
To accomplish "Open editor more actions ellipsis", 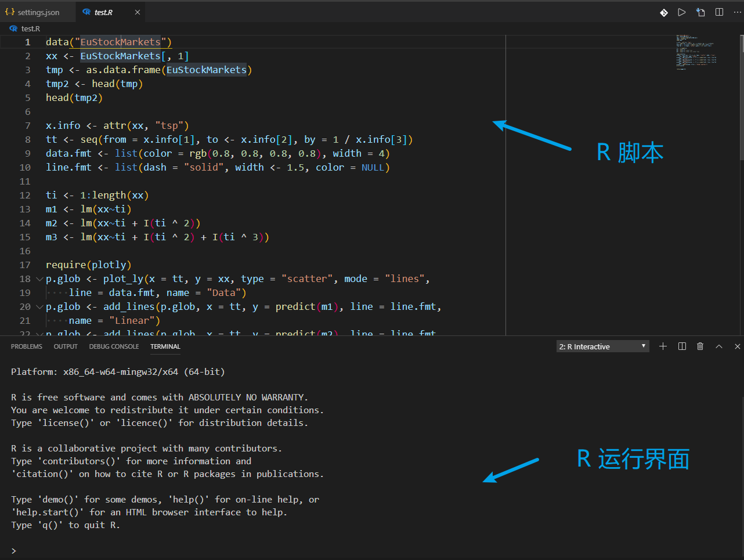I will [737, 12].
